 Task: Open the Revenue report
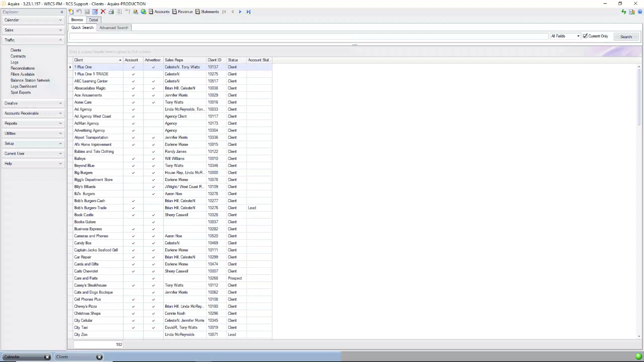pyautogui.click(x=183, y=12)
